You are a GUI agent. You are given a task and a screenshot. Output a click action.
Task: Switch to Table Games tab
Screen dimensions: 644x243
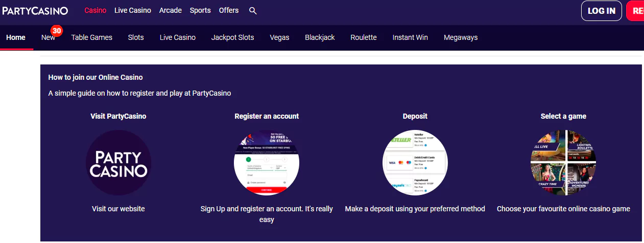click(x=92, y=37)
